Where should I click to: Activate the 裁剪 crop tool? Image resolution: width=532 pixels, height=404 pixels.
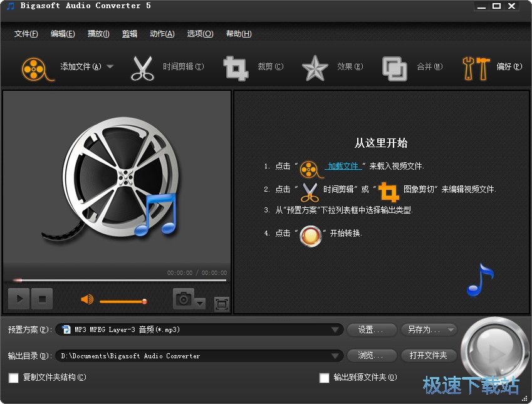(235, 68)
